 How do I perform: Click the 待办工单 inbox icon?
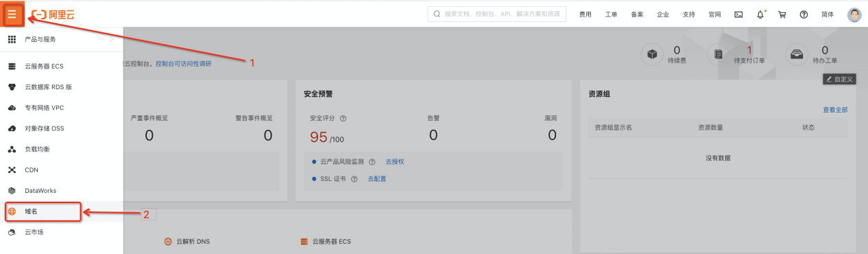pos(796,55)
